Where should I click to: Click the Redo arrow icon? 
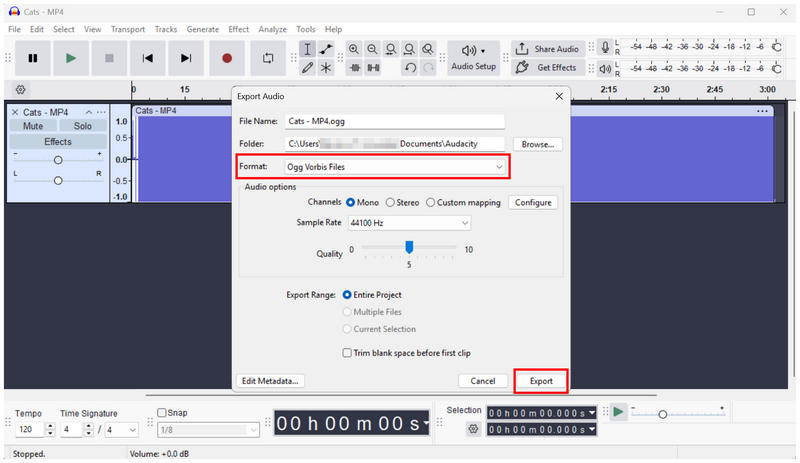point(429,67)
